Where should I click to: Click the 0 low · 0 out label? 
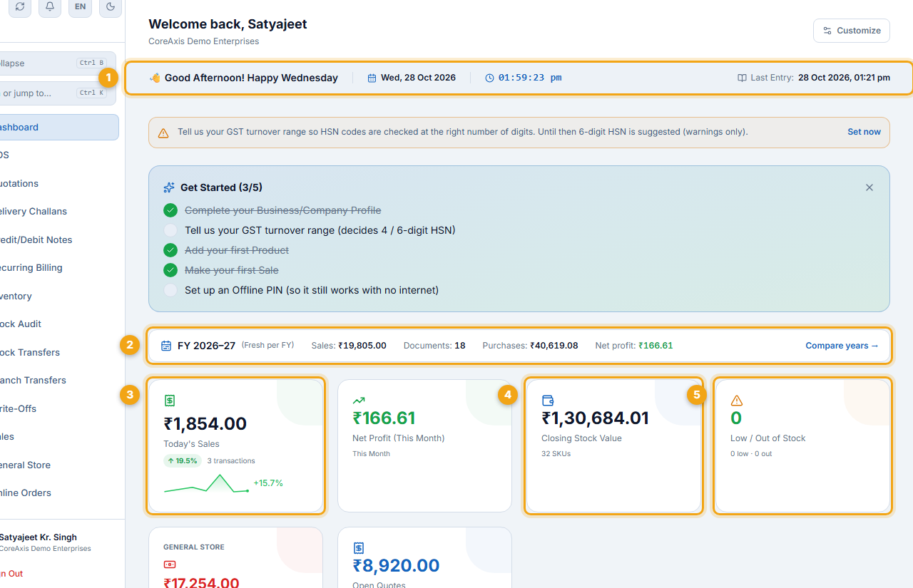[751, 454]
